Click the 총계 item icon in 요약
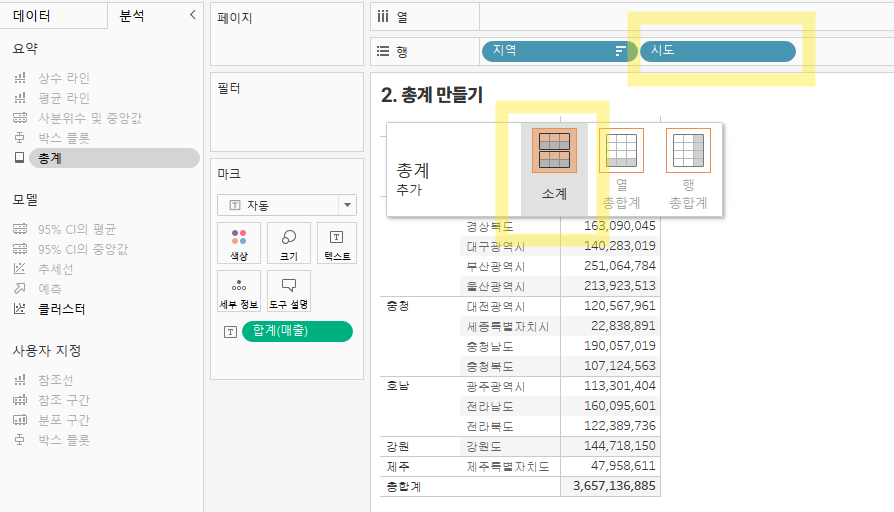Image resolution: width=894 pixels, height=512 pixels. click(19, 157)
